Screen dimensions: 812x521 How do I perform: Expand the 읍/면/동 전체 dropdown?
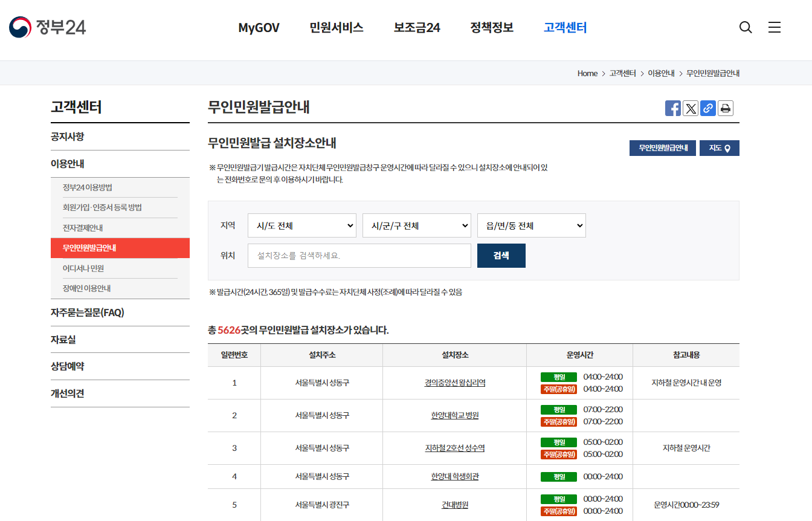pyautogui.click(x=531, y=225)
